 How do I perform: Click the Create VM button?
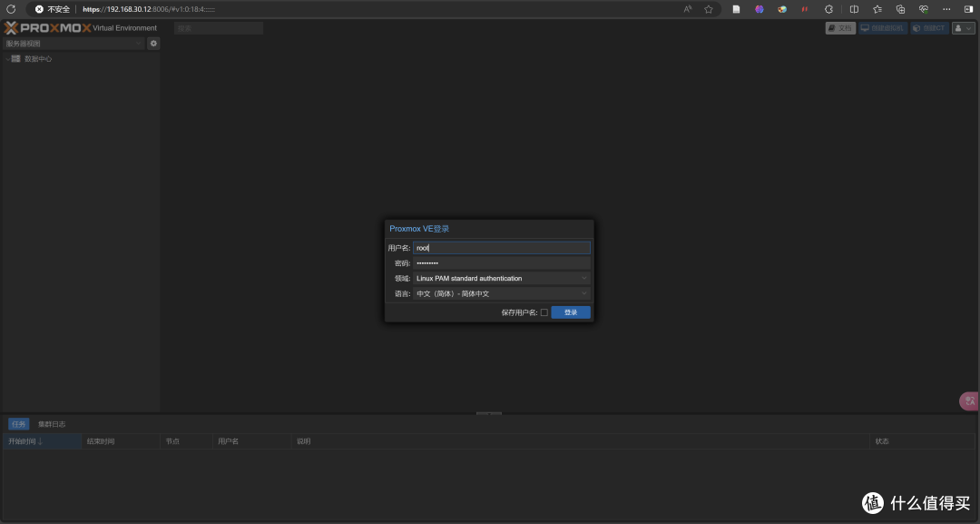(x=883, y=28)
